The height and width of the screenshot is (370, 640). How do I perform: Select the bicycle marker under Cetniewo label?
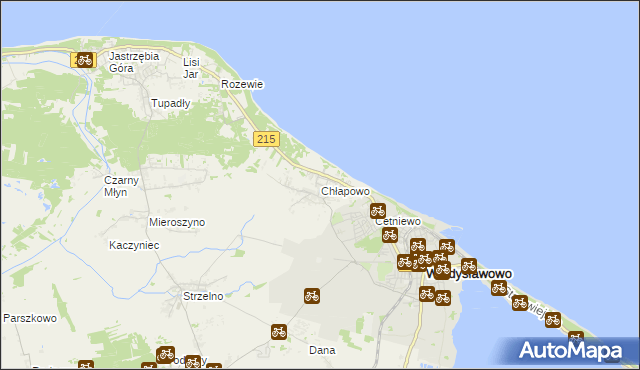point(390,235)
